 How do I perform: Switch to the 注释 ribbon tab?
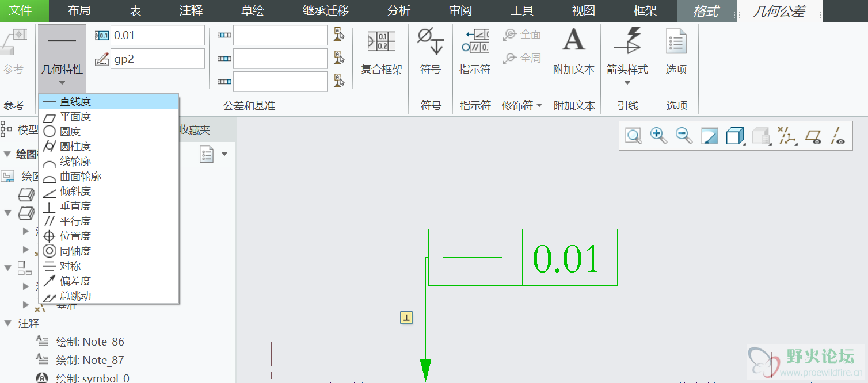point(191,11)
